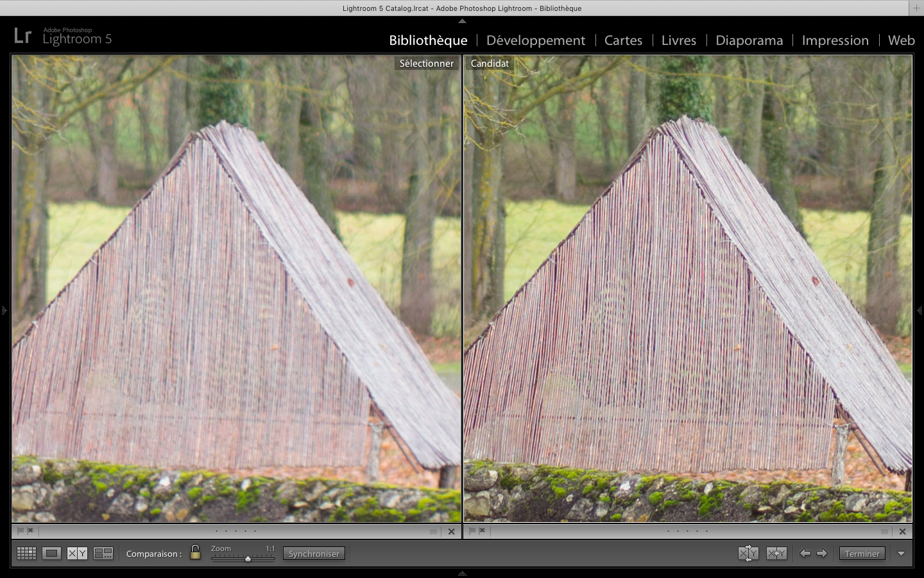This screenshot has height=578, width=924.
Task: Open the toolbar content dropdown arrow
Action: [x=902, y=554]
